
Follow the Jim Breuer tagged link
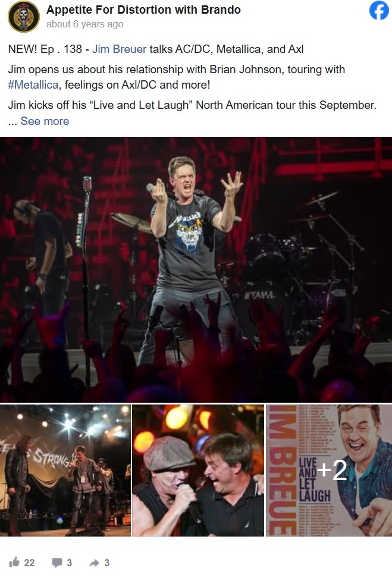(x=119, y=49)
